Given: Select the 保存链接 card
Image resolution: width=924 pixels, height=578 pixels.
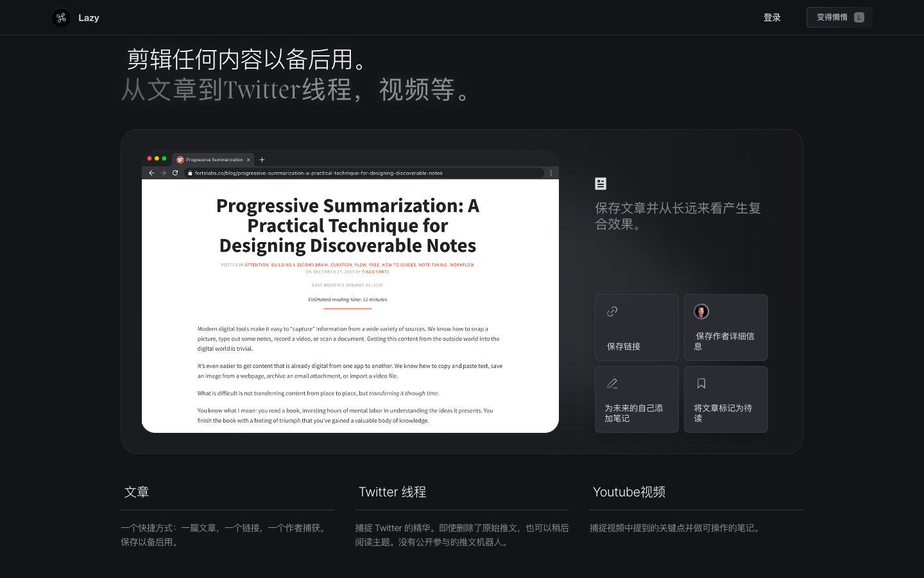Looking at the screenshot, I should click(x=637, y=328).
